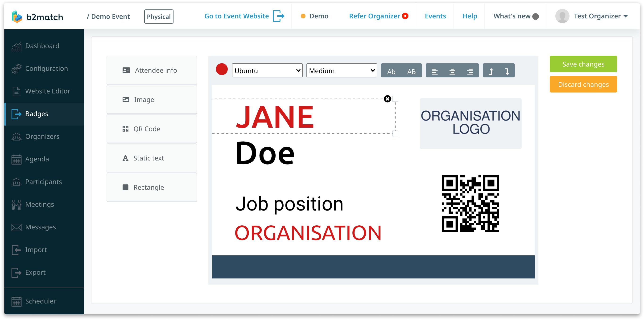Open Go to Event Website link
This screenshot has width=644, height=320.
click(236, 16)
